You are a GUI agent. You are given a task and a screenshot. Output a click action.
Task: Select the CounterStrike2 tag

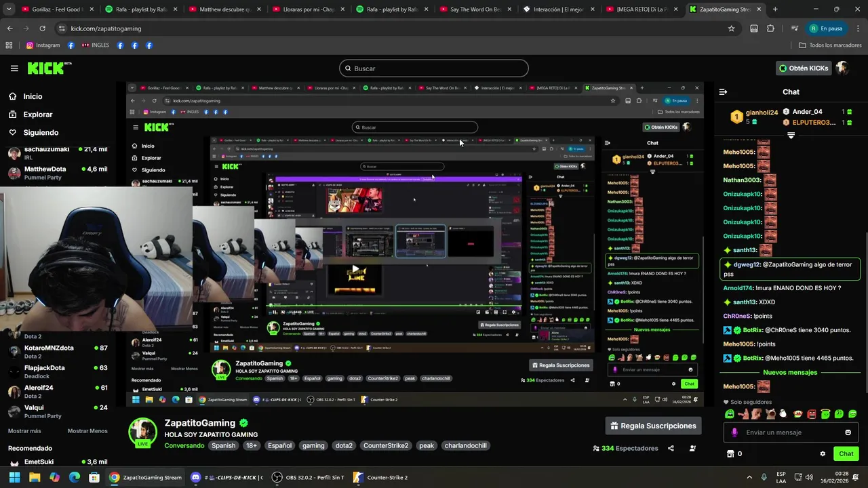(386, 446)
